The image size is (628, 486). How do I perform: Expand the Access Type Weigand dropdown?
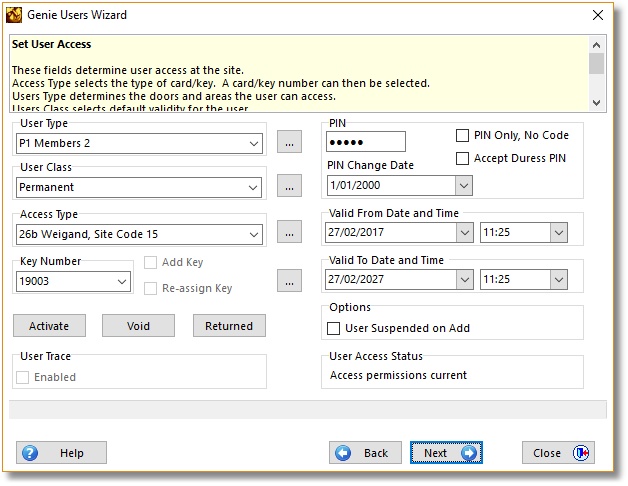point(254,234)
